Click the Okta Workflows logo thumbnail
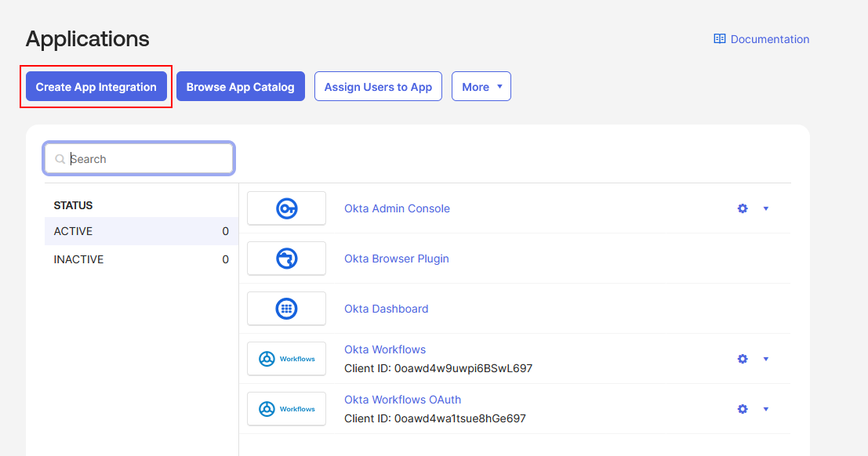Screen dimensions: 868x456 (286, 359)
